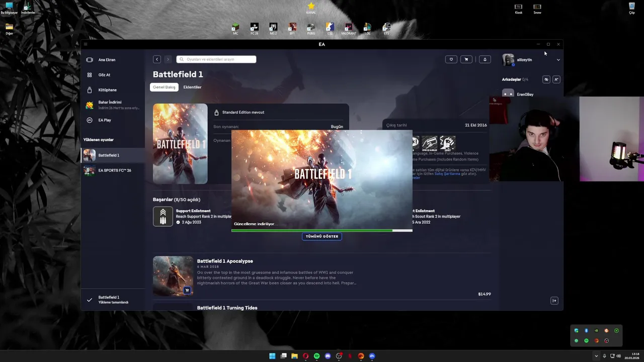Open File Explorer from taskbar
The width and height of the screenshot is (644, 362).
tap(294, 356)
